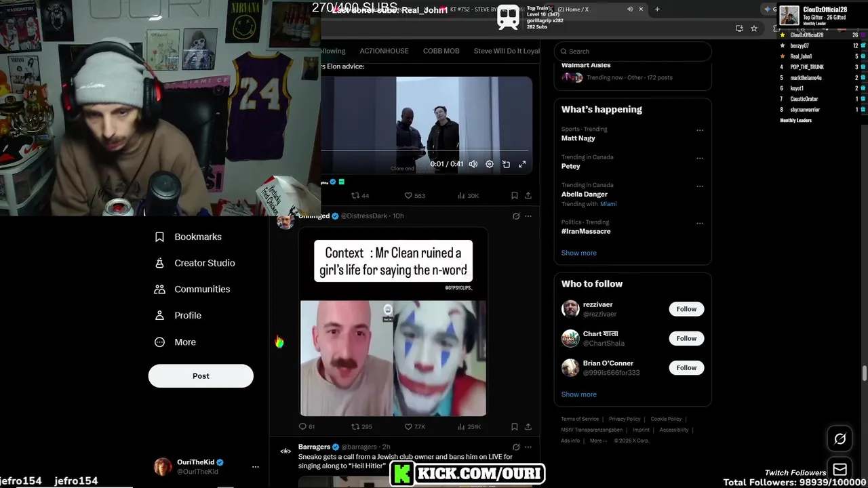This screenshot has width=868, height=488.
Task: Open the Creator Studio icon
Action: (x=159, y=263)
